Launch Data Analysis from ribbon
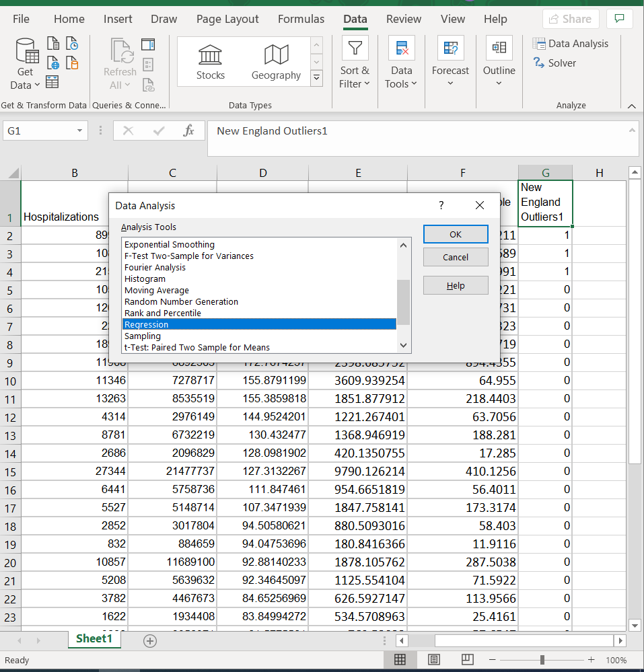This screenshot has width=644, height=672. tap(570, 43)
